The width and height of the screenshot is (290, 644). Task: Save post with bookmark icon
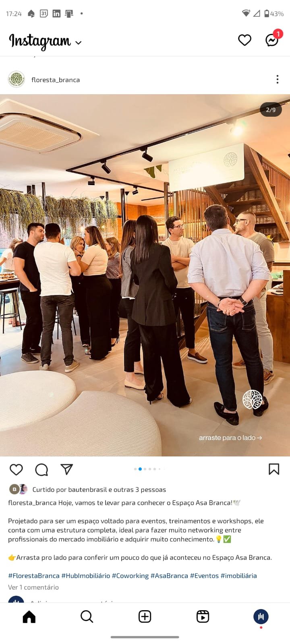tap(274, 469)
